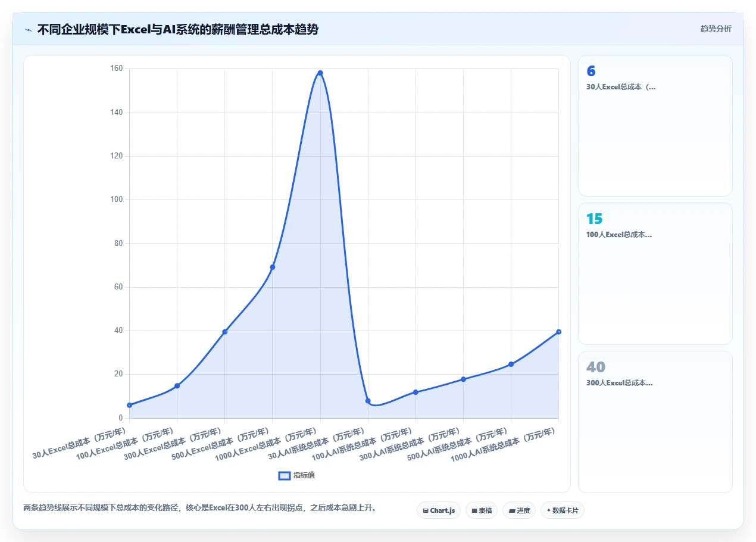The image size is (756, 542).
Task: Click the Chart.js tag
Action: click(x=439, y=510)
